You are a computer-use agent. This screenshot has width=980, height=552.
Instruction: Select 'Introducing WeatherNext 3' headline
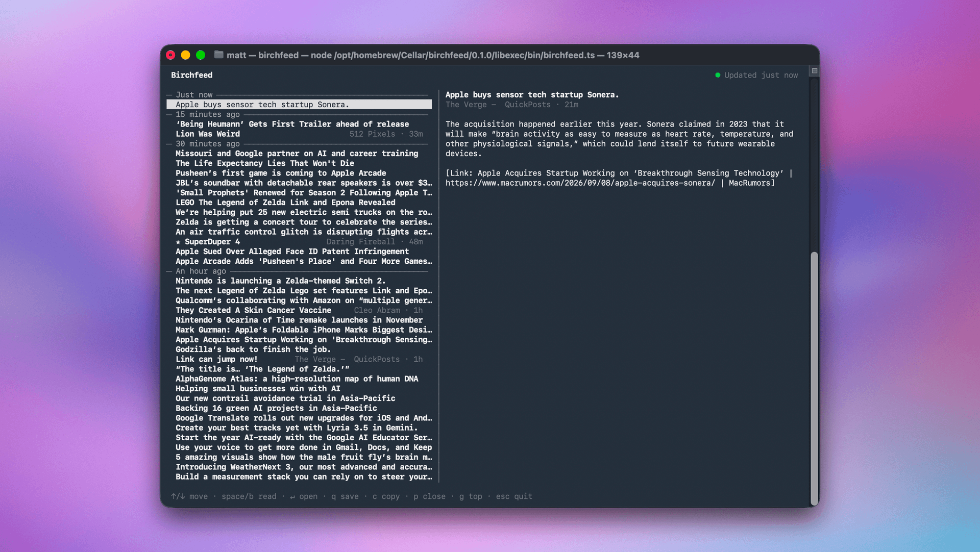pyautogui.click(x=304, y=467)
